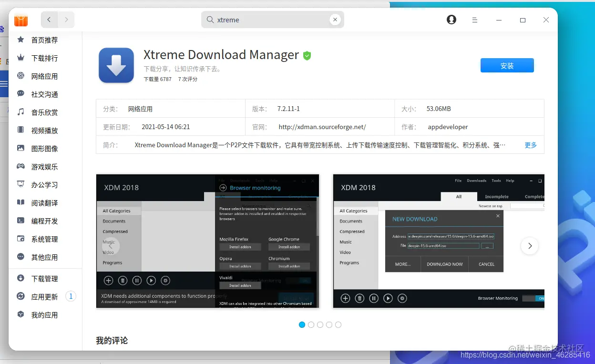Open the app store logo icon
The image size is (595, 364).
coord(21,20)
